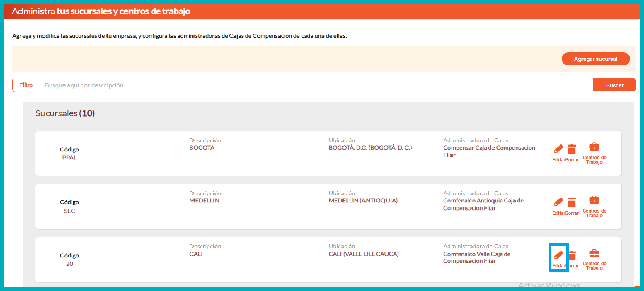644x291 pixels.
Task: Click the 'Administra tus sucursales' header title
Action: tap(101, 11)
